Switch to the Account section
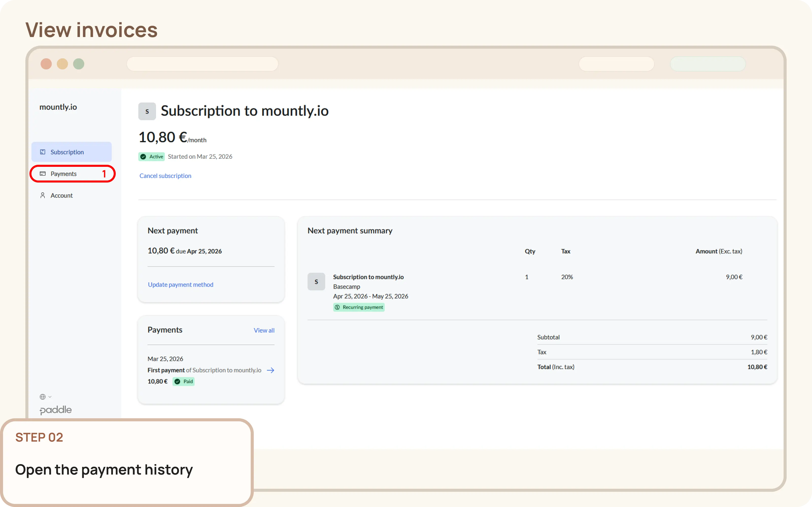The image size is (812, 507). point(61,195)
